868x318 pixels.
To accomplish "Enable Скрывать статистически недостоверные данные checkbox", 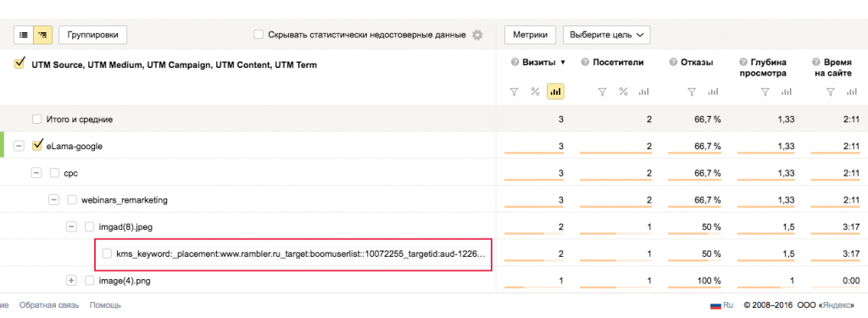I will 258,35.
